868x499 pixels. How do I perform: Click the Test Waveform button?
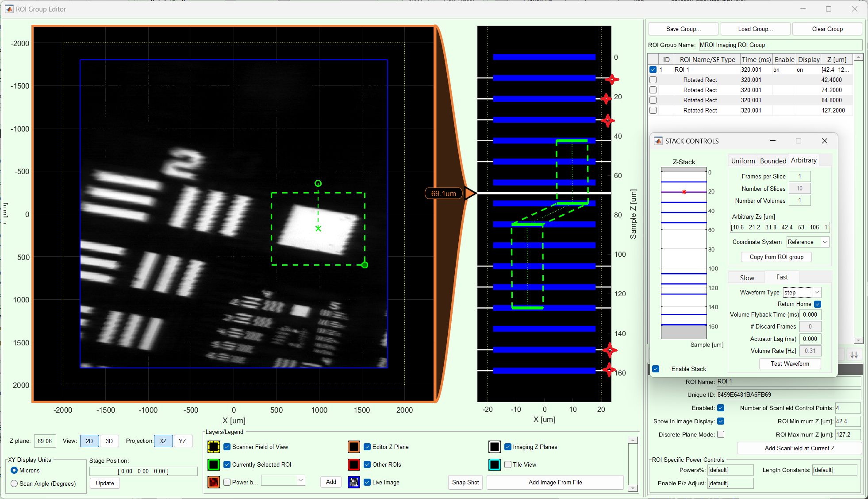click(790, 364)
